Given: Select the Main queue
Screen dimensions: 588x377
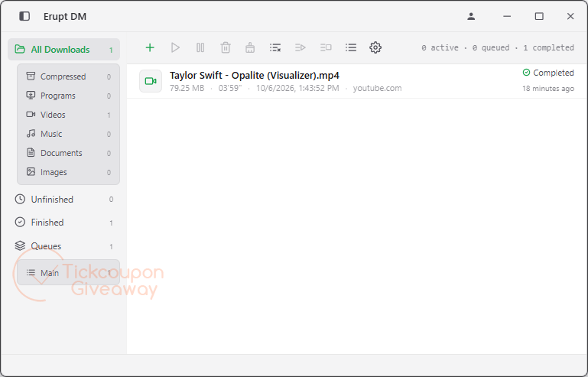Looking at the screenshot, I should pyautogui.click(x=68, y=273).
